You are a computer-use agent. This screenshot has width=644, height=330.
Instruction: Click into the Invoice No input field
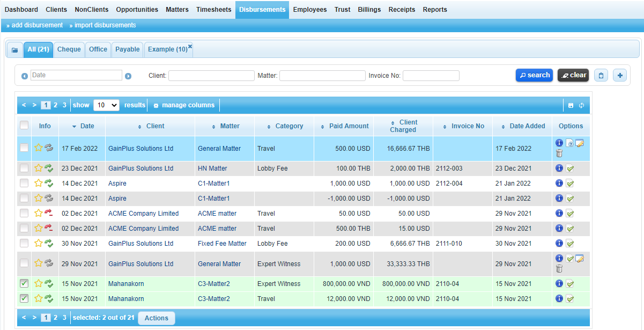[431, 76]
